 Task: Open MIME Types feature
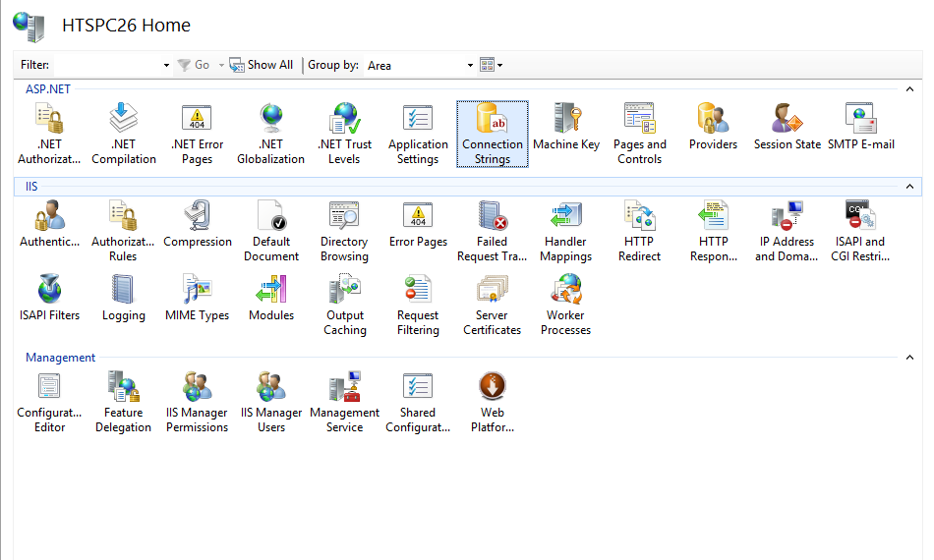198,298
